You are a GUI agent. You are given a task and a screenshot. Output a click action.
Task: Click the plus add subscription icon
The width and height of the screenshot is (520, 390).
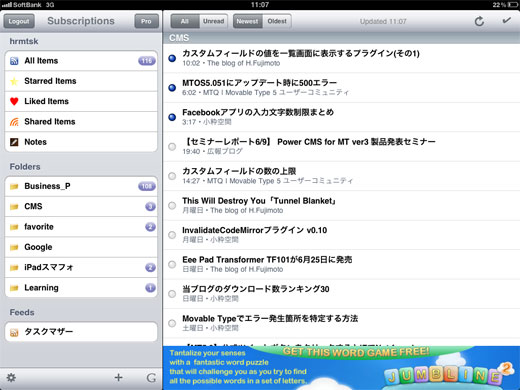pos(118,377)
